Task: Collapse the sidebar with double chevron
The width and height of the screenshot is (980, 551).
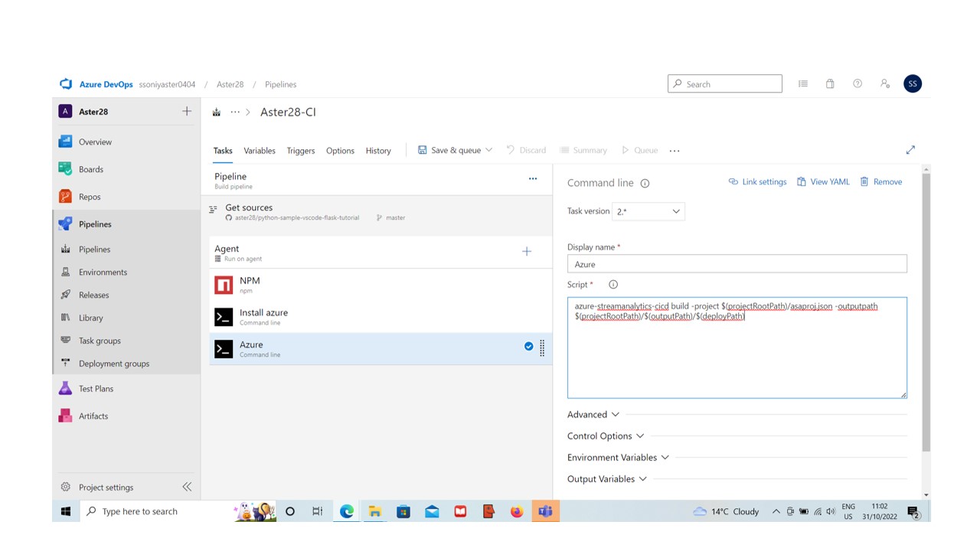Action: pyautogui.click(x=187, y=487)
